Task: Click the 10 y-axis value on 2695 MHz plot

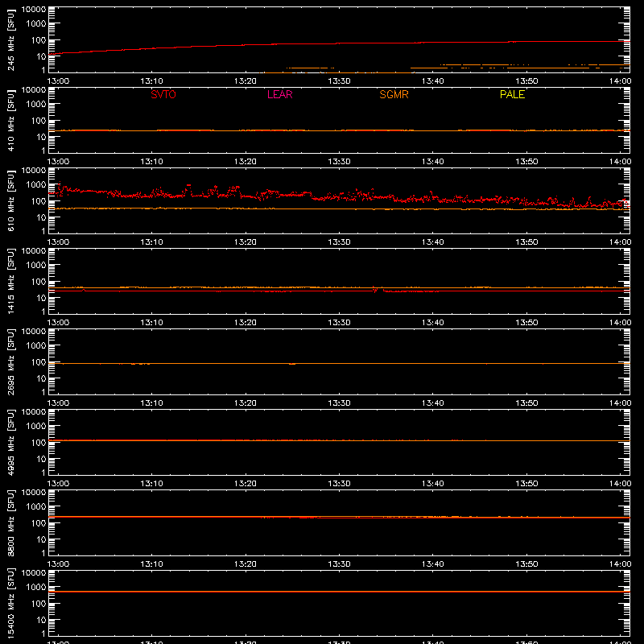Action: pos(41,378)
